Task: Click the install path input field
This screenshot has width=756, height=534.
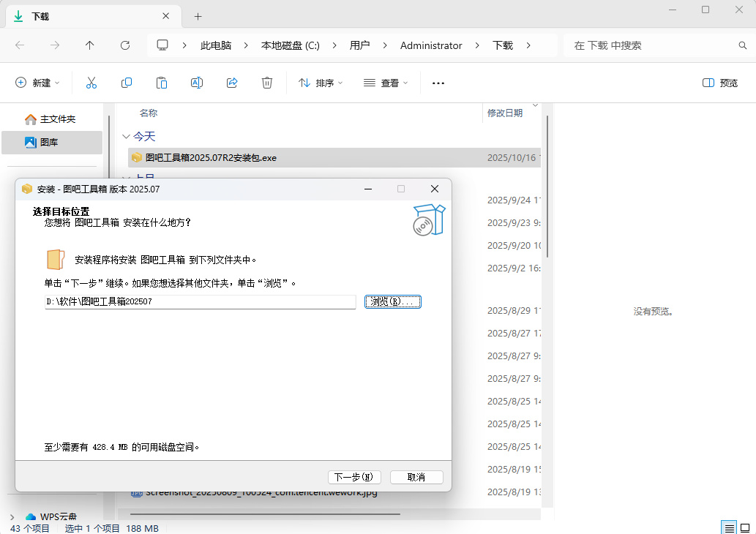Action: 200,301
